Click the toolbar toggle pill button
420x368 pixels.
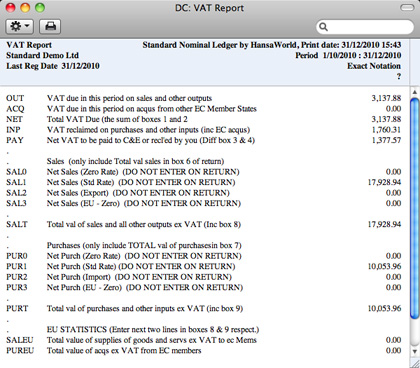pos(407,7)
